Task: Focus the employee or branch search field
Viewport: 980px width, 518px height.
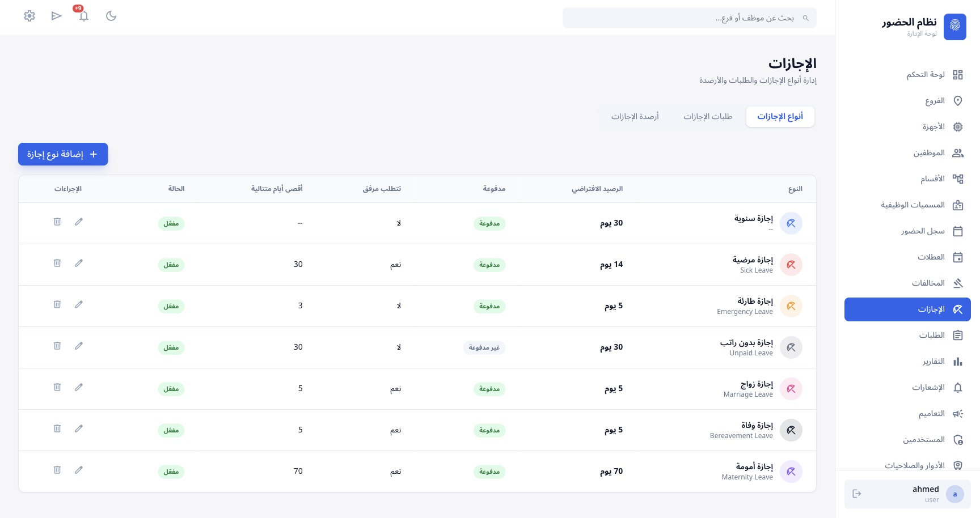Action: tap(690, 18)
